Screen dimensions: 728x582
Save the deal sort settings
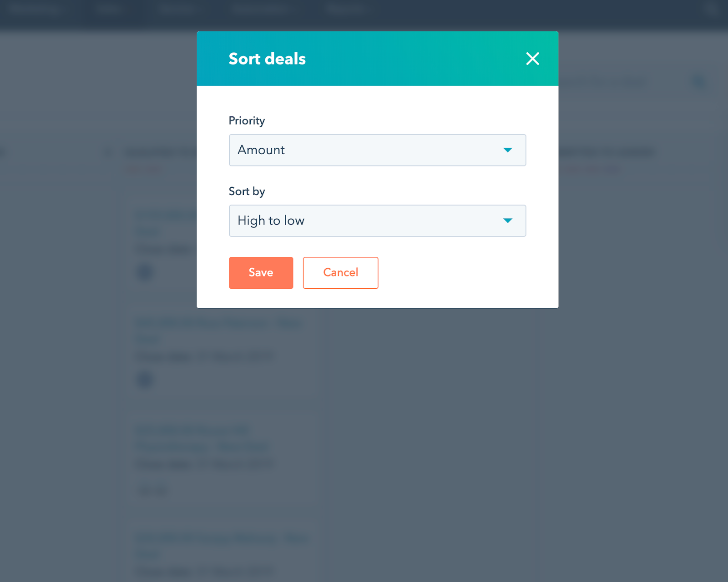pyautogui.click(x=261, y=273)
